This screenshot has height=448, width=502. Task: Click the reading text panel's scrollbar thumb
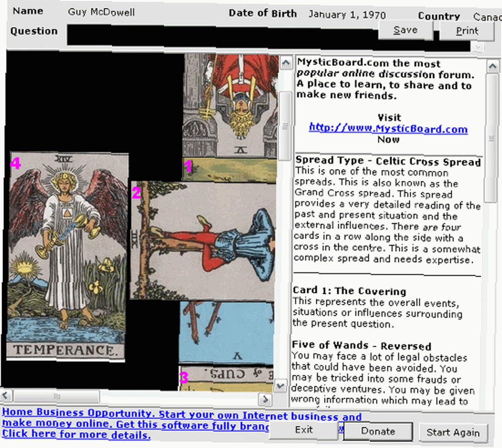[491, 138]
